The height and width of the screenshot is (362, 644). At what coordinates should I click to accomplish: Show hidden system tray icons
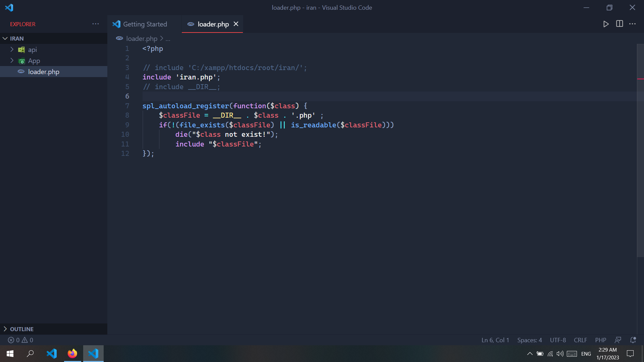click(530, 354)
